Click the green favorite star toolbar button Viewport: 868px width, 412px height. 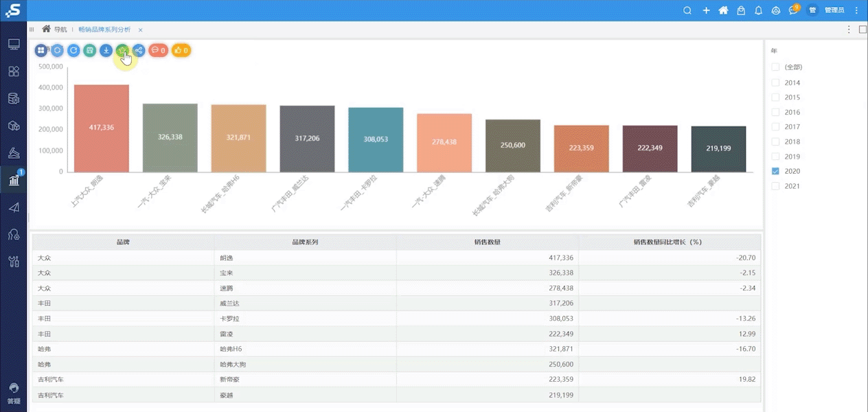(x=122, y=50)
